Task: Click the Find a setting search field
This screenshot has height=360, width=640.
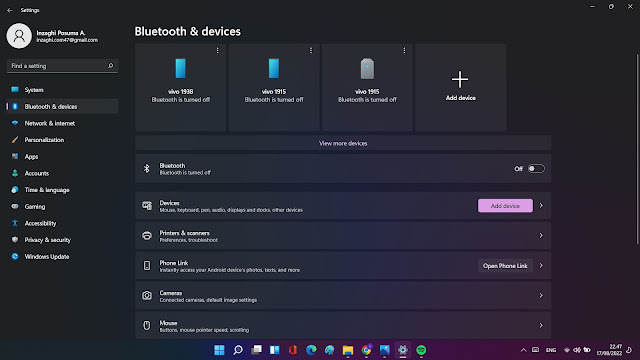Action: click(x=62, y=66)
